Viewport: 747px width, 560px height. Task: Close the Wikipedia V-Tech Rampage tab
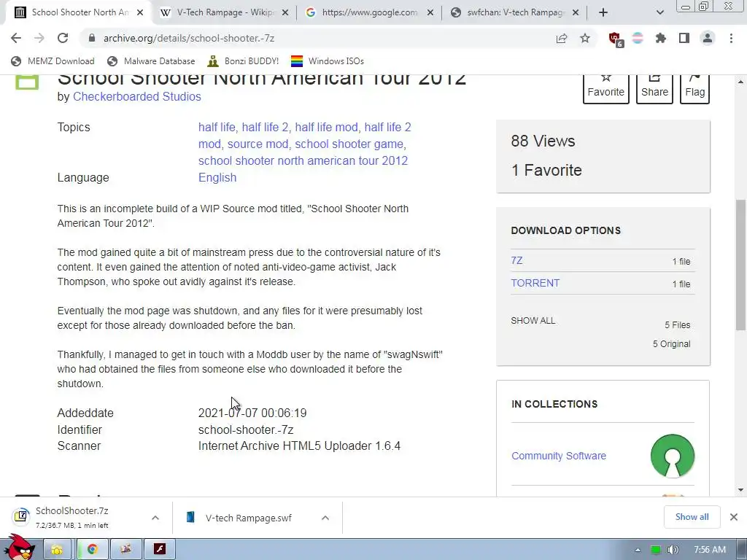[x=285, y=13]
